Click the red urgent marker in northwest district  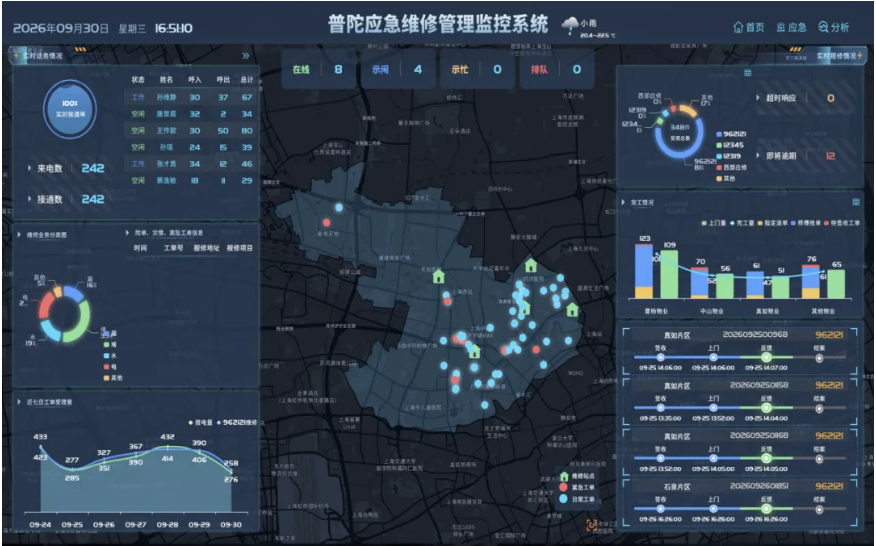pyautogui.click(x=326, y=222)
